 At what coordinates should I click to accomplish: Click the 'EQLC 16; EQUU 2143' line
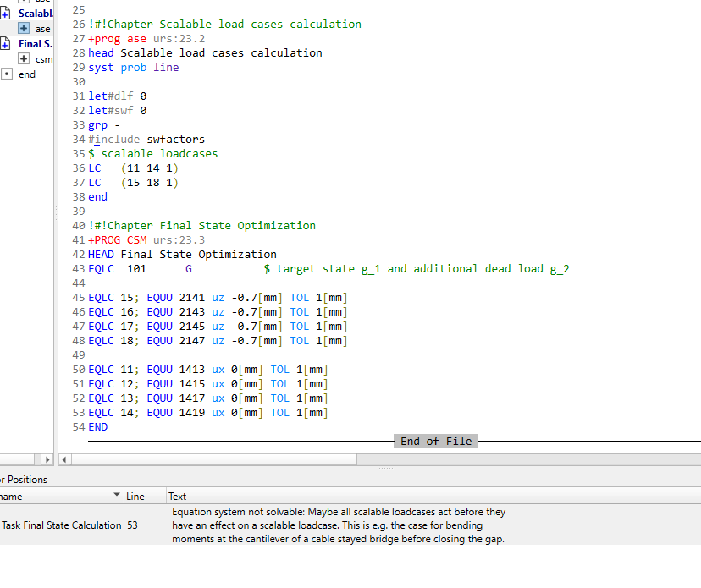pyautogui.click(x=218, y=312)
